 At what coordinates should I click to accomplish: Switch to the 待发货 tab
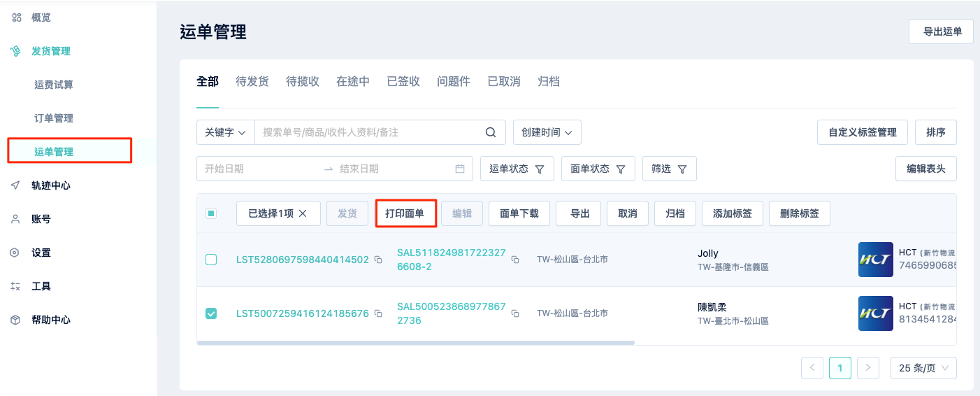point(252,82)
